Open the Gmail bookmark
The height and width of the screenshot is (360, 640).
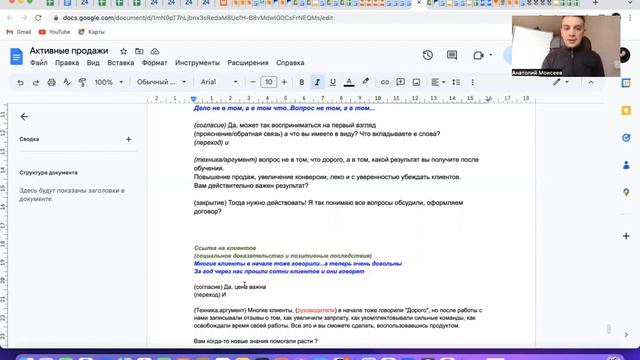point(19,32)
